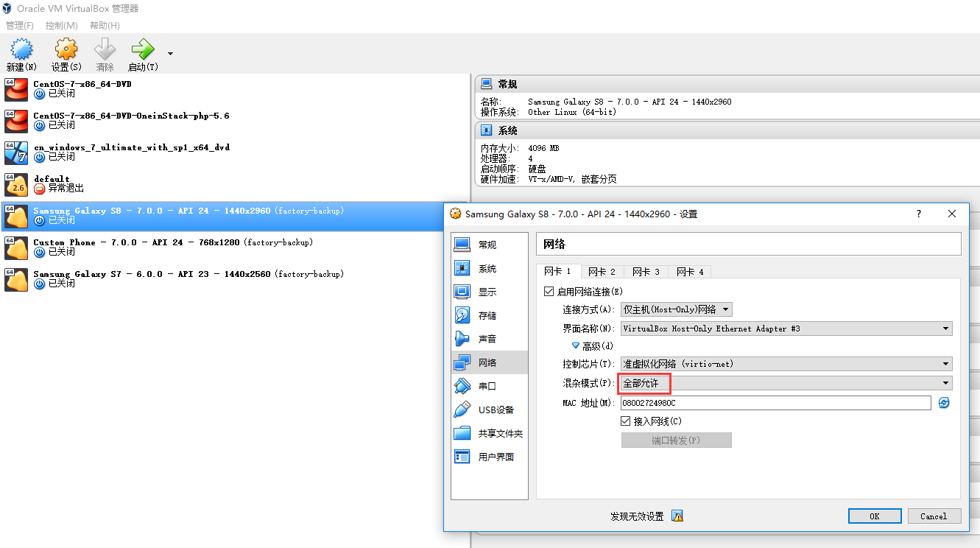
Task: Select the 存储 (Storage) settings category
Action: click(x=487, y=316)
